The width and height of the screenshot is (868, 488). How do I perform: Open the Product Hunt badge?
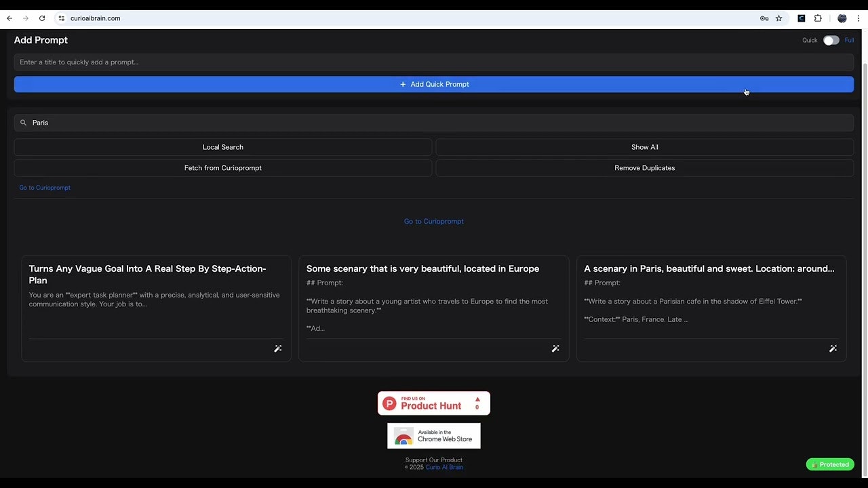[x=434, y=403]
